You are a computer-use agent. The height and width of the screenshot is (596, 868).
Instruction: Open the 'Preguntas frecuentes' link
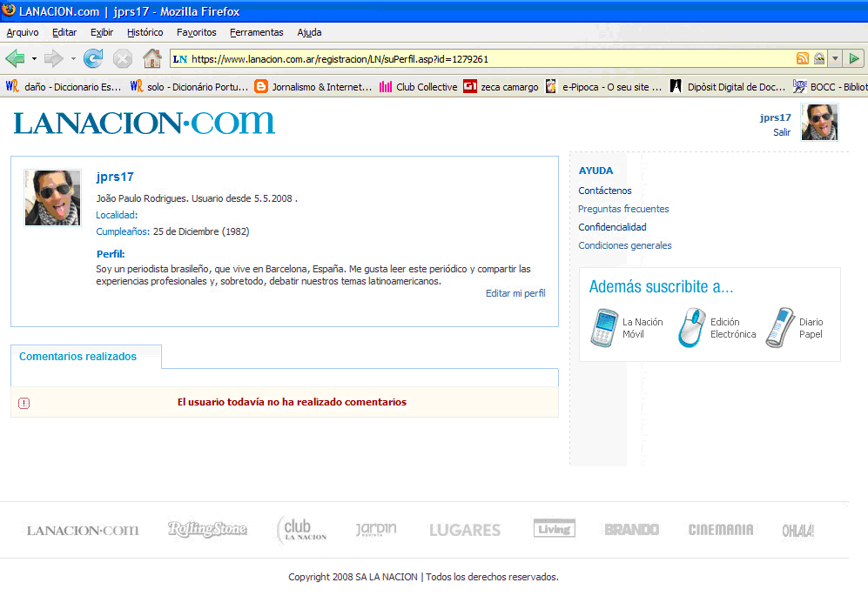pyautogui.click(x=623, y=209)
